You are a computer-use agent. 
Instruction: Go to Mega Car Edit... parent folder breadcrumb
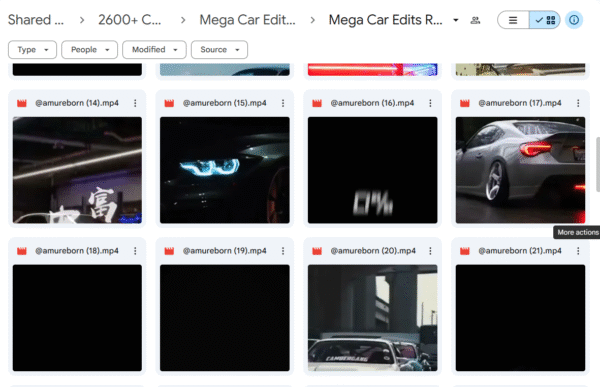point(247,20)
